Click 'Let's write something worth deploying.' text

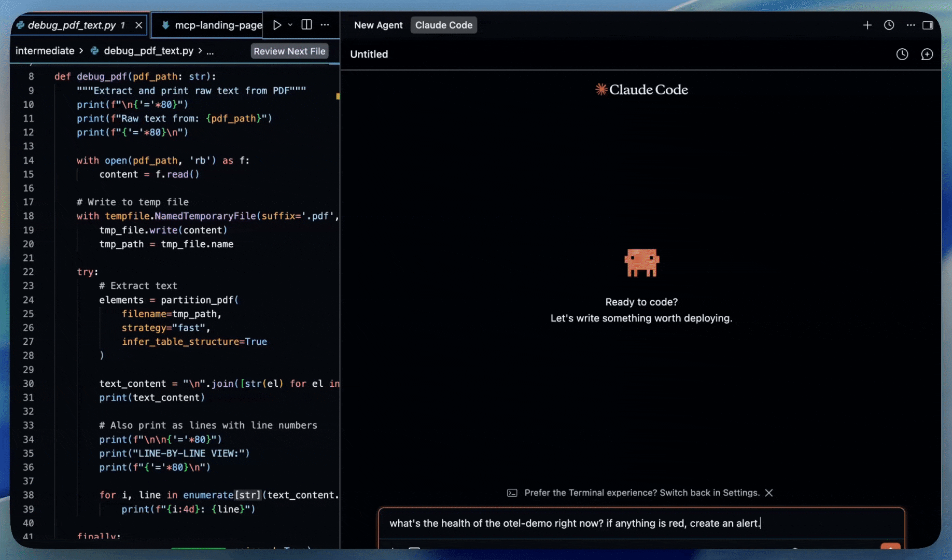(641, 318)
